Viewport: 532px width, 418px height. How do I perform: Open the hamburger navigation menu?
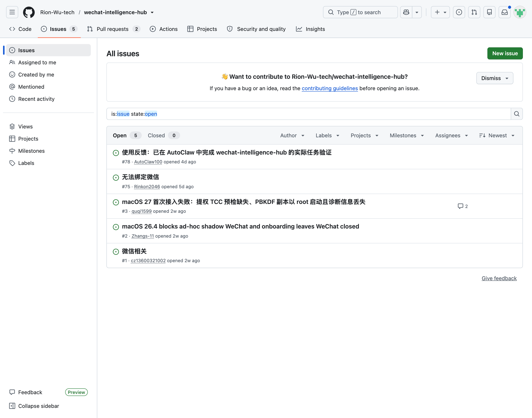click(12, 12)
